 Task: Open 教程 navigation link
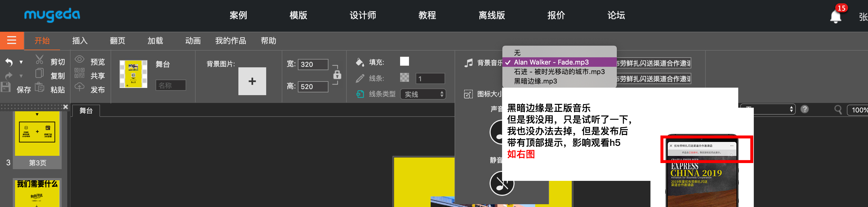click(x=427, y=15)
